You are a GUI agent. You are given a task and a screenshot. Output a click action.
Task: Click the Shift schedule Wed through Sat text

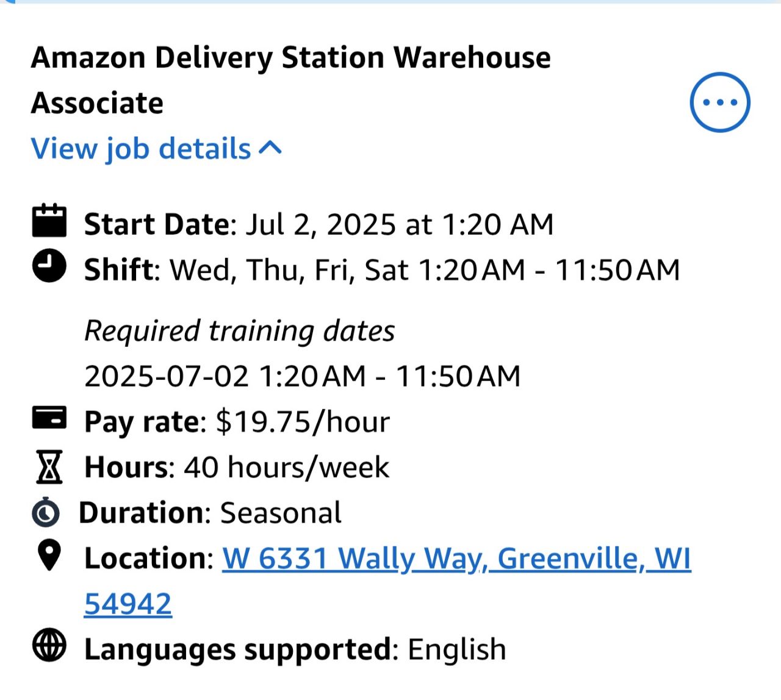tap(424, 270)
